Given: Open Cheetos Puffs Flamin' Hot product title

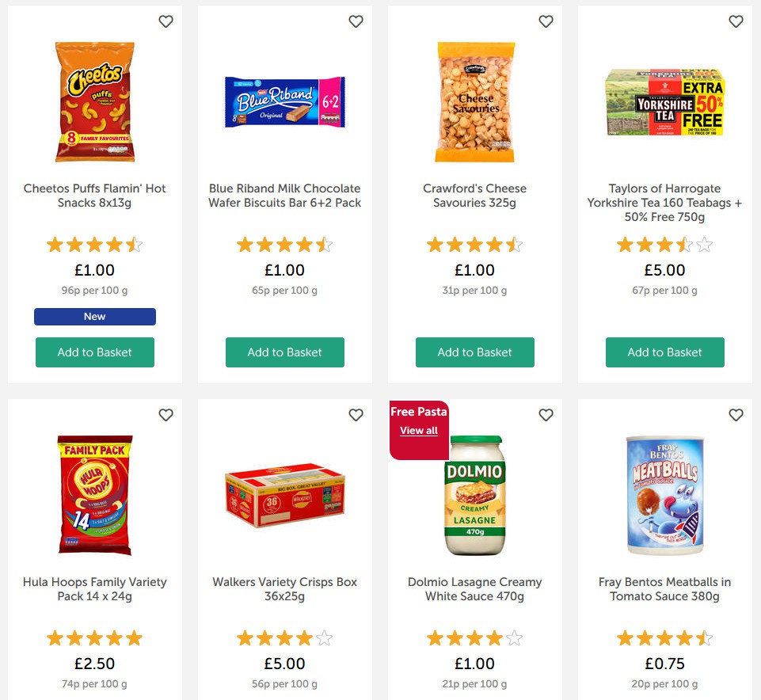Looking at the screenshot, I should coord(95,196).
